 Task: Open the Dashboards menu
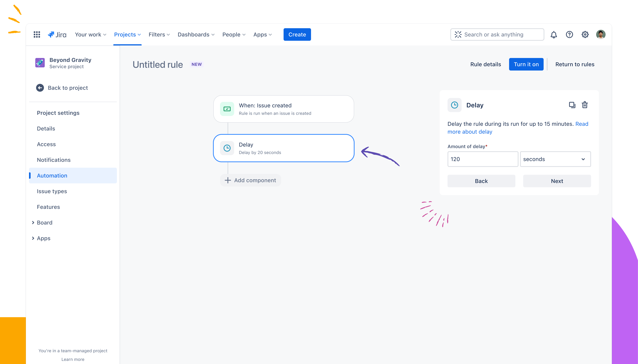196,34
